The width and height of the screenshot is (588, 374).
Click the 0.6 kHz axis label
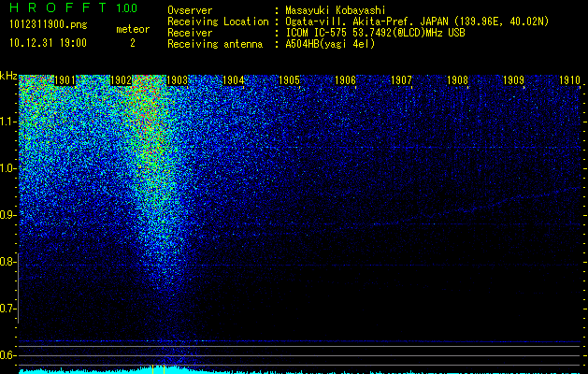coord(8,355)
